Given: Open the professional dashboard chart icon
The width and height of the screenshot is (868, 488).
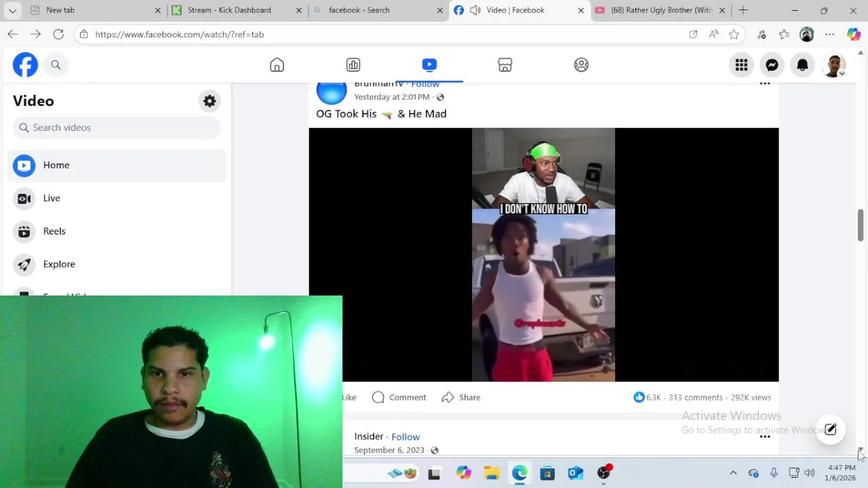Looking at the screenshot, I should [x=353, y=65].
